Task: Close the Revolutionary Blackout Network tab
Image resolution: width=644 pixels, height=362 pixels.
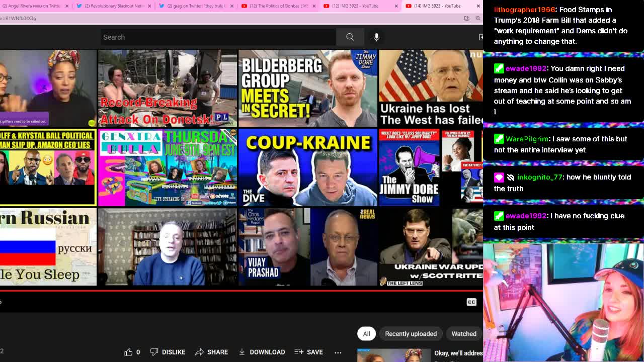Action: [149, 6]
